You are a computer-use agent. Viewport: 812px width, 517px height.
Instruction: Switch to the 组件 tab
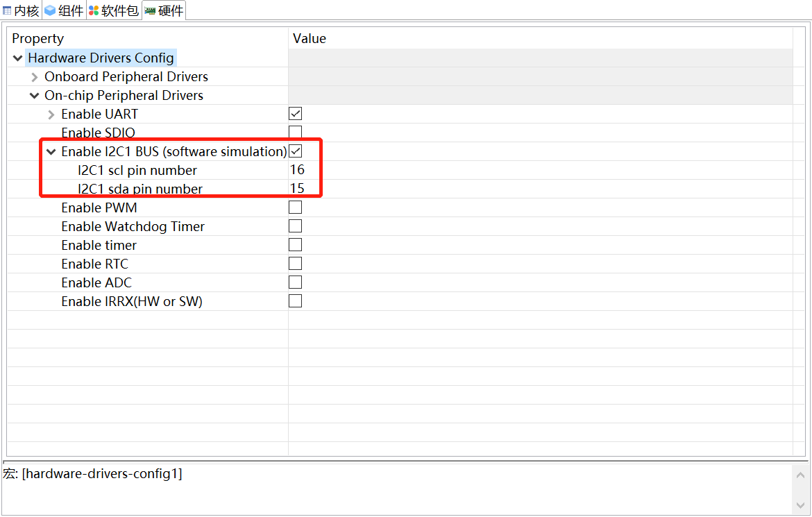(64, 10)
